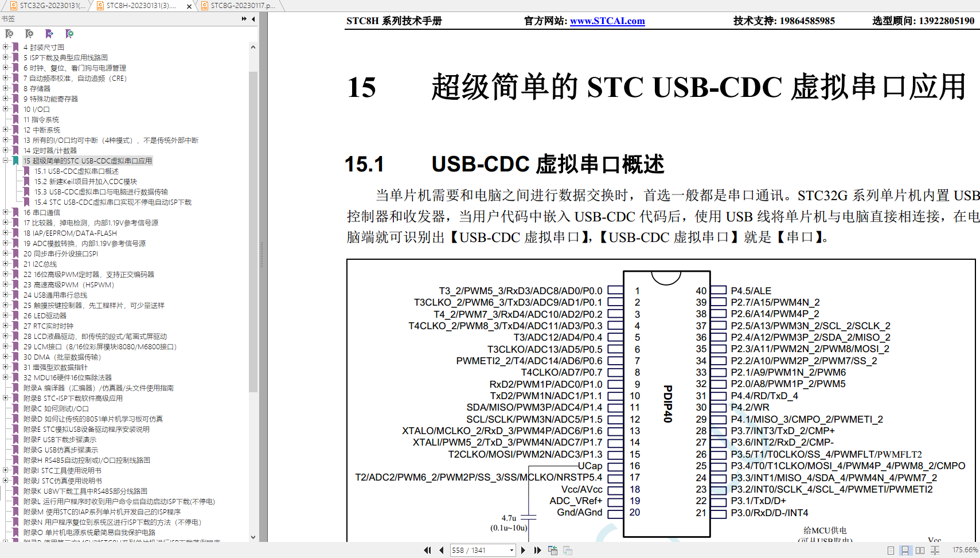Open bookmark '26 LED驱动器'
The image size is (980, 558).
pyautogui.click(x=45, y=315)
